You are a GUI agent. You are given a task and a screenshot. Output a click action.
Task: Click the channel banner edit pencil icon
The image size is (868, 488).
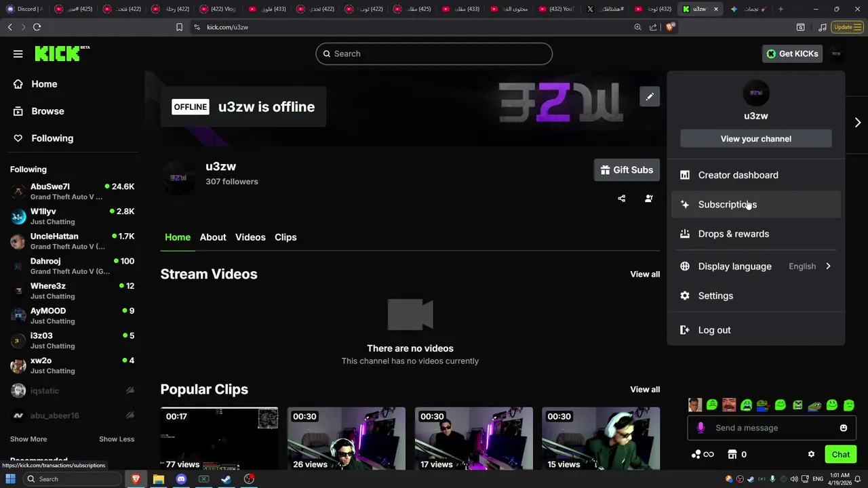650,97
